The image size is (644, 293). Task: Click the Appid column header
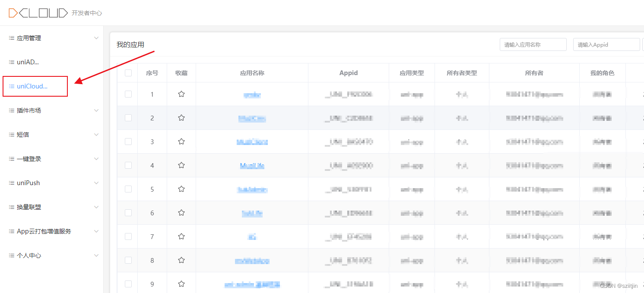349,73
